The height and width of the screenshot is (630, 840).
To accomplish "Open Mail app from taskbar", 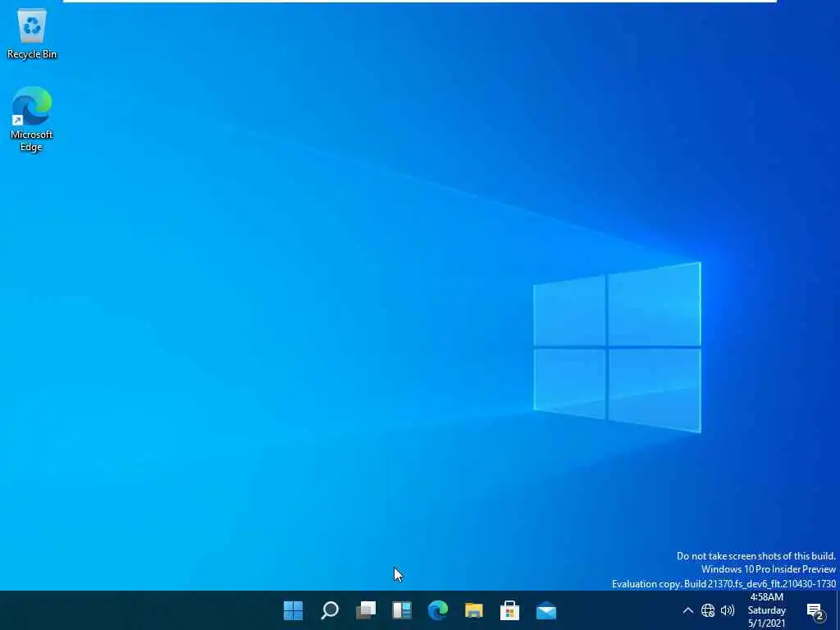I will (546, 610).
